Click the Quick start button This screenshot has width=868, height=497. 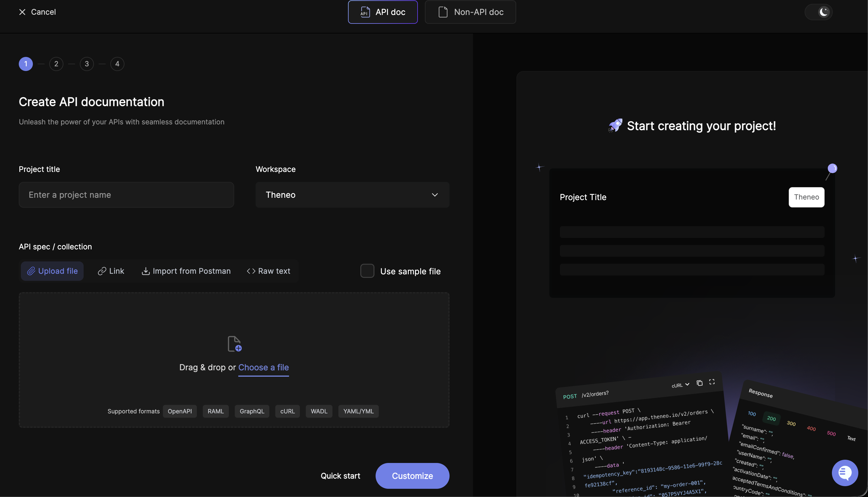click(x=340, y=476)
